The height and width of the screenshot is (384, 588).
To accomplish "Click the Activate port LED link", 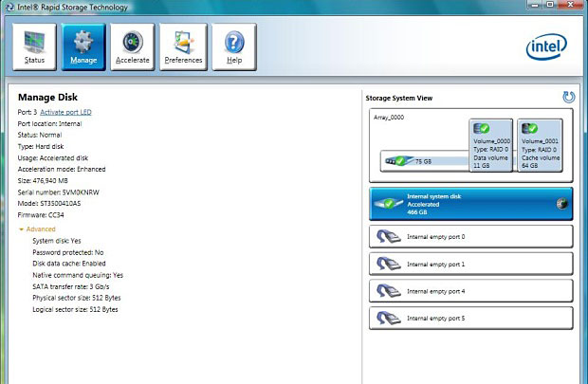I will click(x=65, y=112).
